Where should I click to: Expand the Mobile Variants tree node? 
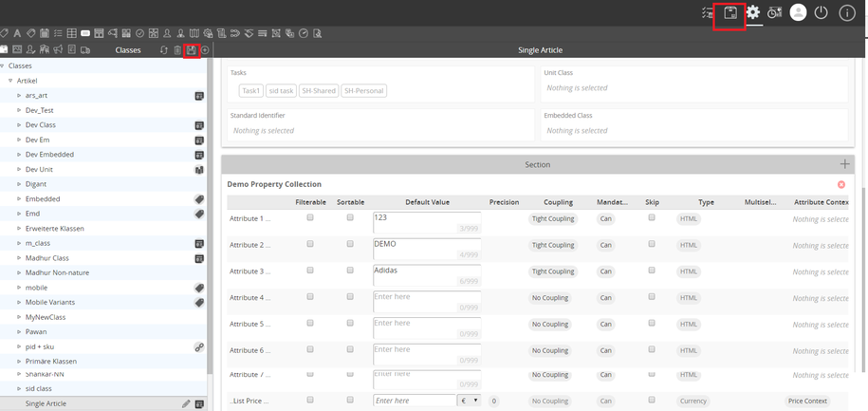coord(19,303)
